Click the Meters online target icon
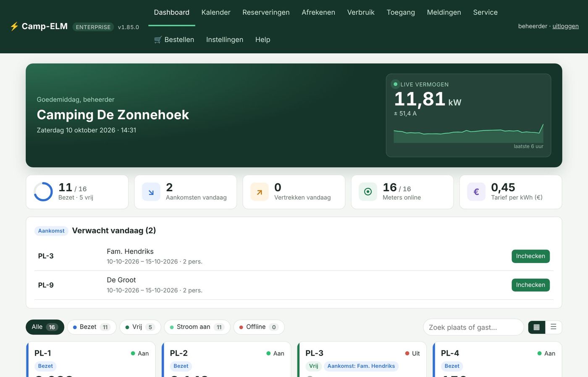Viewport: 588px width, 377px height. pyautogui.click(x=368, y=192)
